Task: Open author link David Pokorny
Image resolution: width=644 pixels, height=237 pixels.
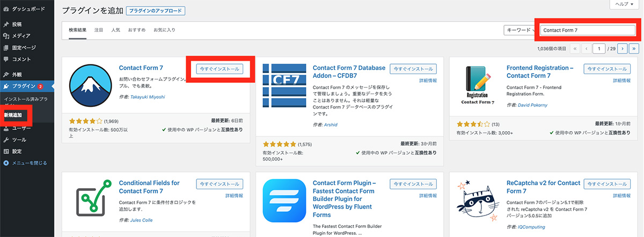Action: click(x=533, y=105)
